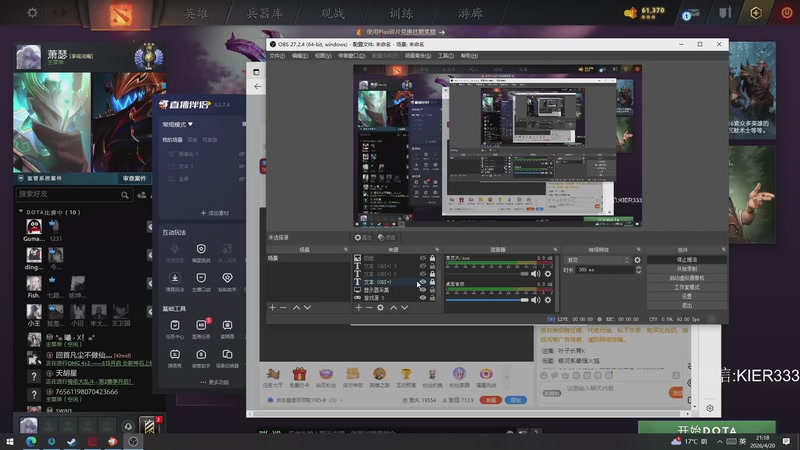Screen dimensions: 800x450
Task: Add a new scene with plus icon
Action: click(x=272, y=308)
